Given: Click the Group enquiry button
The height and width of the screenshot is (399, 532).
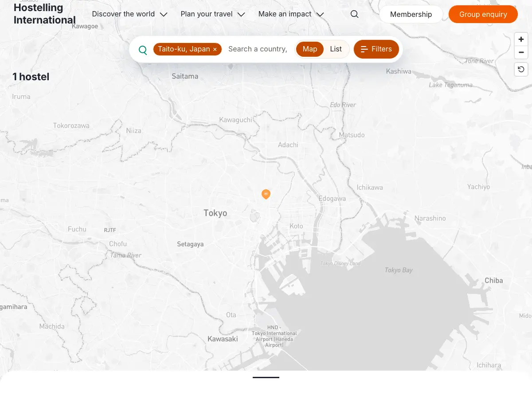Looking at the screenshot, I should [x=483, y=14].
